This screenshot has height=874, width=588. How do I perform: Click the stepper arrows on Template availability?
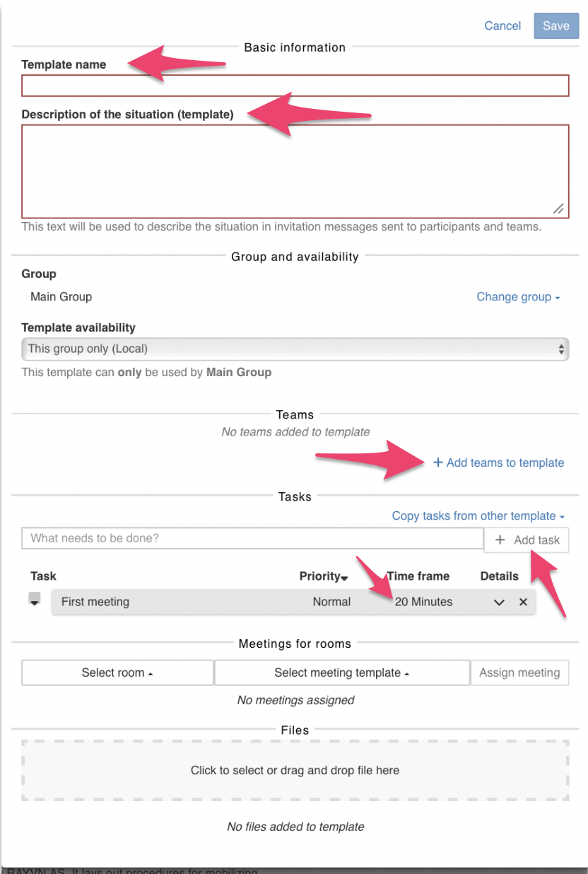(560, 349)
